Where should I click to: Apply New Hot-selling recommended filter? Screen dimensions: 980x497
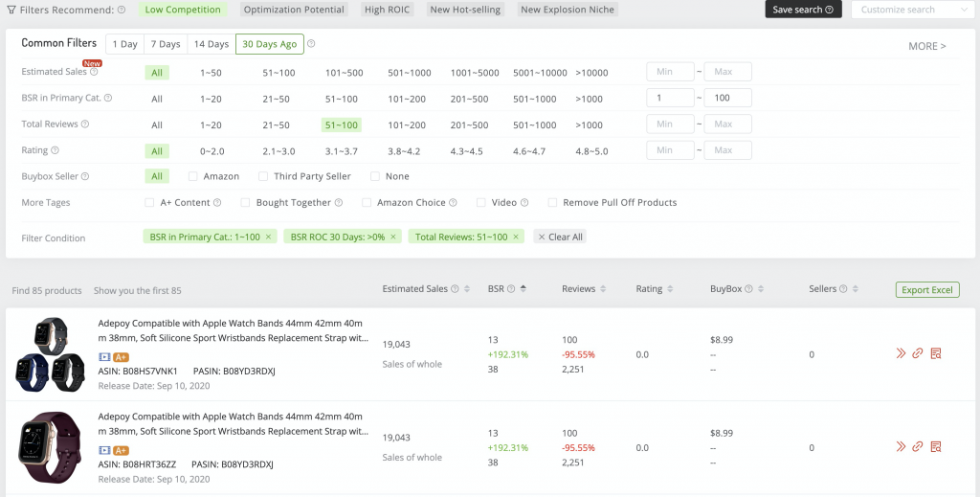(466, 10)
